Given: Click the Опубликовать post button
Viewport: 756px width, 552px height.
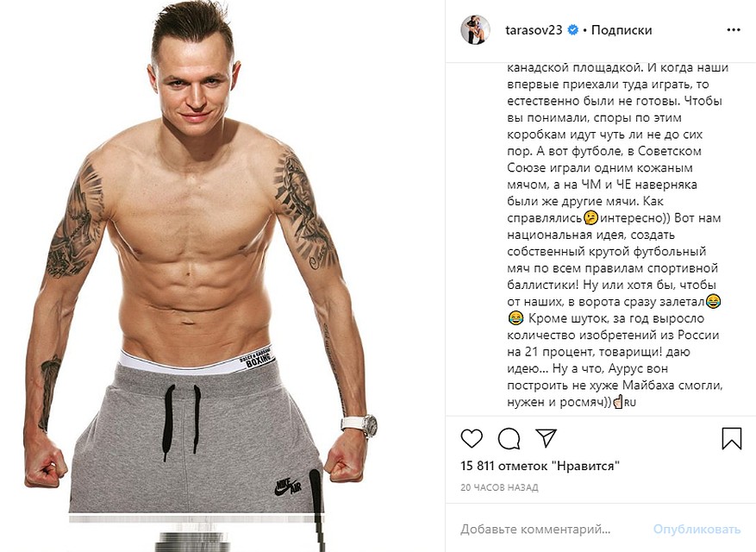Looking at the screenshot, I should pos(697,530).
